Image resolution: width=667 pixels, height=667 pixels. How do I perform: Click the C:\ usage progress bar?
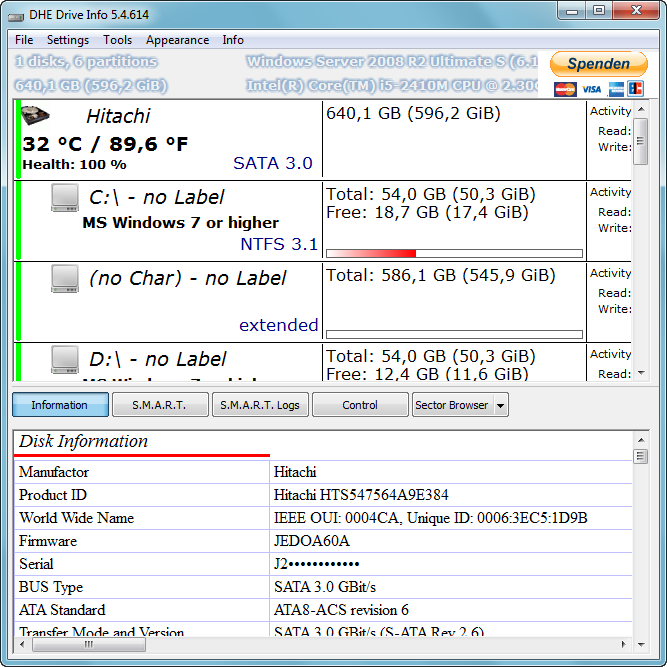tap(454, 254)
